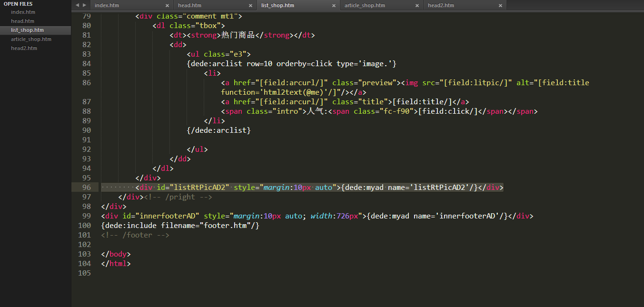The image size is (644, 307).
Task: Click line number 84 in the gutter
Action: (86, 64)
